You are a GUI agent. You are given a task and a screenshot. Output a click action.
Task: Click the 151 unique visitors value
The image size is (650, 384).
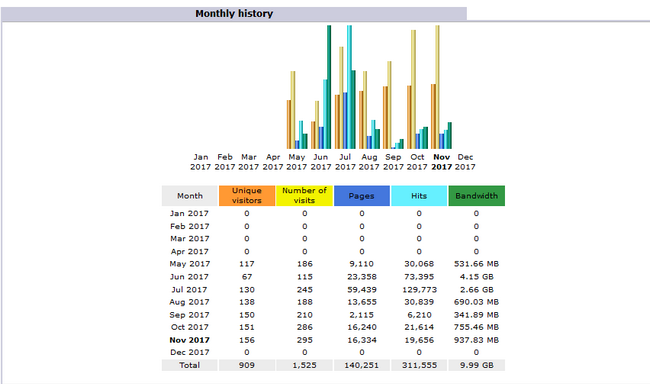247,327
